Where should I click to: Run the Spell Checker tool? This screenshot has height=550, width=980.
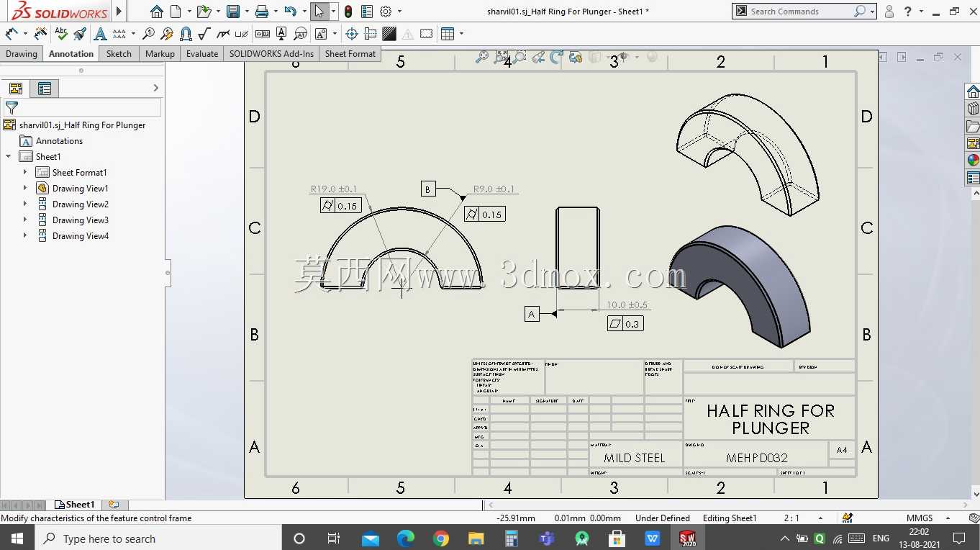tap(61, 33)
